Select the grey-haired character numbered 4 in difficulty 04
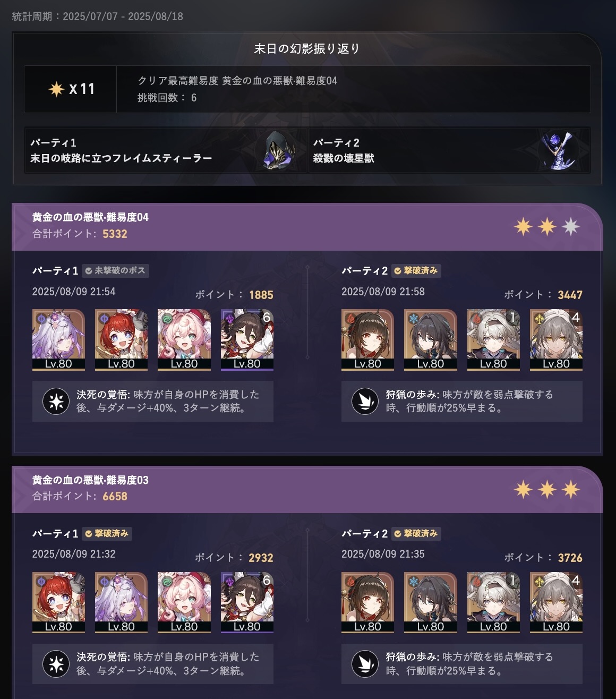The width and height of the screenshot is (616, 699). click(x=556, y=339)
